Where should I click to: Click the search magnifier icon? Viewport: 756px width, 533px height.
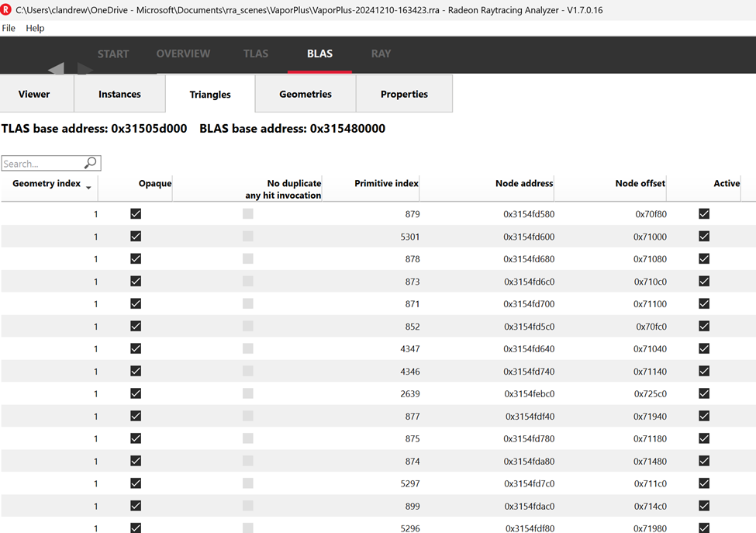pos(91,163)
